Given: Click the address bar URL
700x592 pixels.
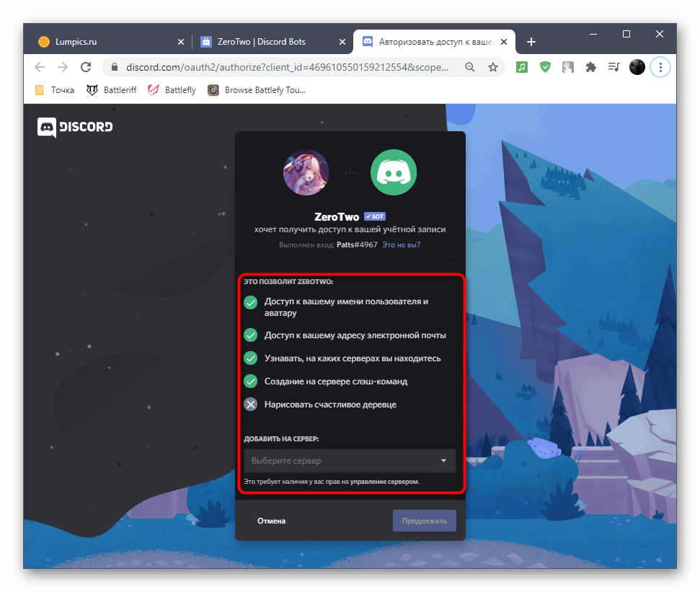Looking at the screenshot, I should [287, 67].
